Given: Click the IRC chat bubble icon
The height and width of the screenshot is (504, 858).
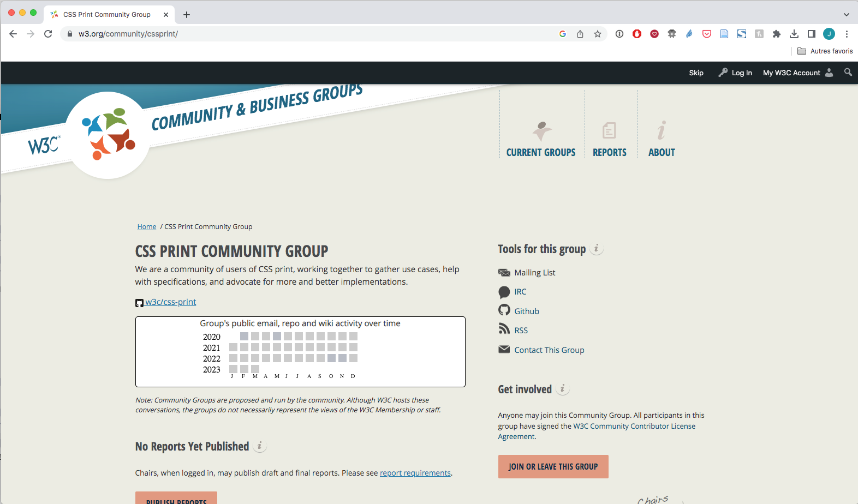Looking at the screenshot, I should pos(504,292).
